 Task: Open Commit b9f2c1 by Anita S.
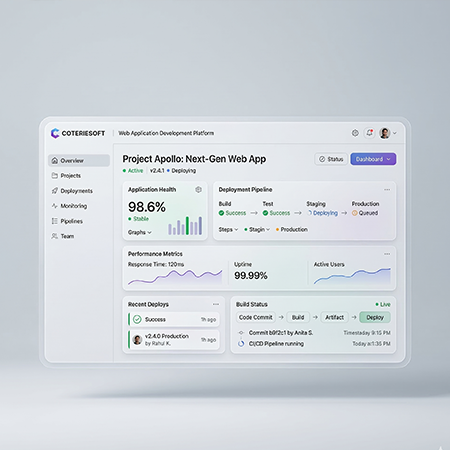[x=281, y=333]
